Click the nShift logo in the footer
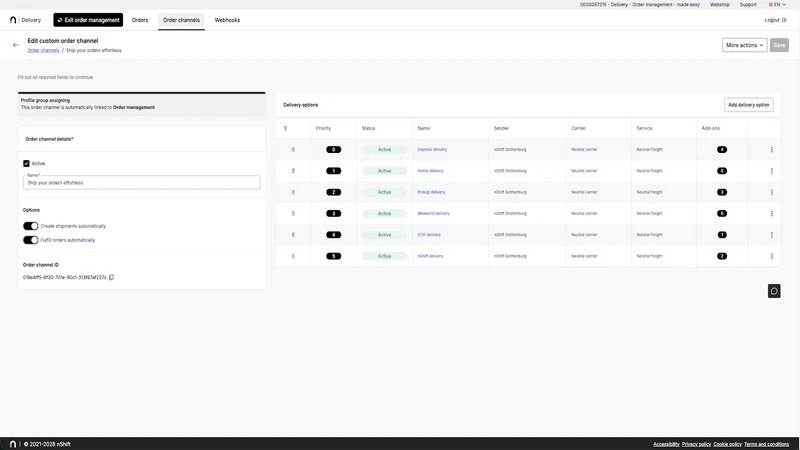 coord(13,444)
